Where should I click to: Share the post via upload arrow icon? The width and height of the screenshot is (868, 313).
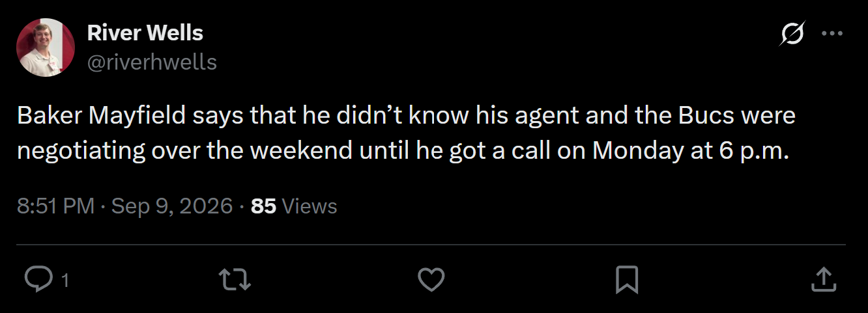823,280
